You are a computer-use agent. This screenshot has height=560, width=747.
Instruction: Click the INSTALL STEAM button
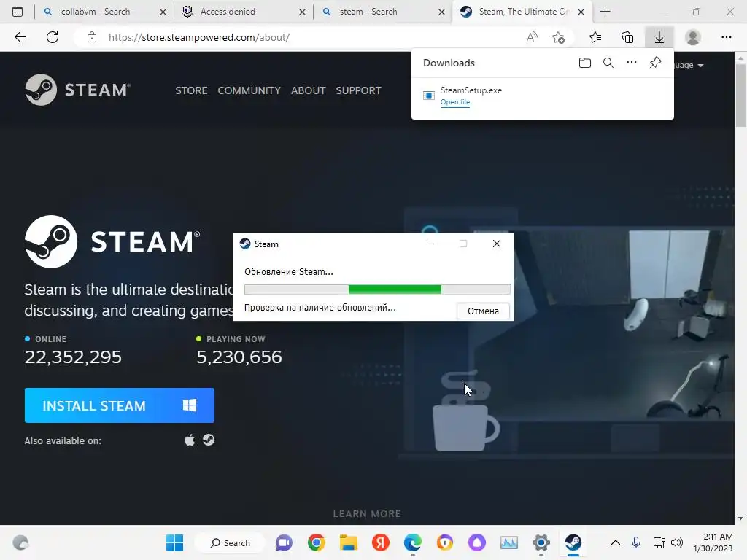(119, 405)
